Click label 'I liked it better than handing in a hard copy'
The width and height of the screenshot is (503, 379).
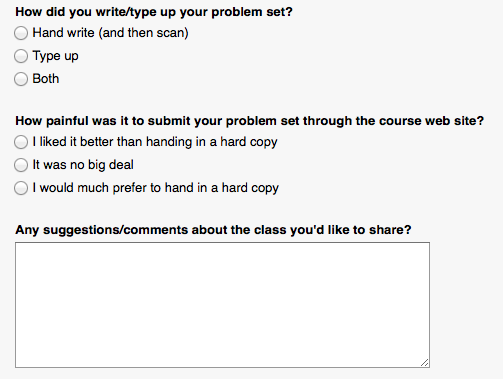point(155,142)
